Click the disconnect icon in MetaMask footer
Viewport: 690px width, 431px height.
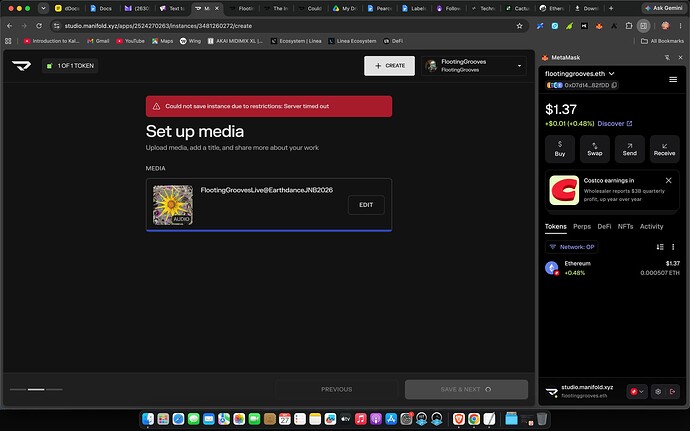click(x=672, y=391)
